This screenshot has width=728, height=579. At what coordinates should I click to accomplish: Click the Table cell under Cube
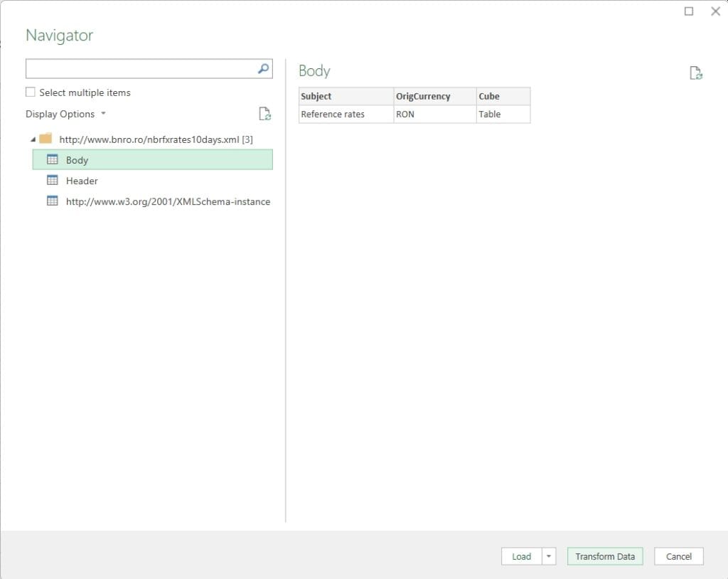[503, 115]
